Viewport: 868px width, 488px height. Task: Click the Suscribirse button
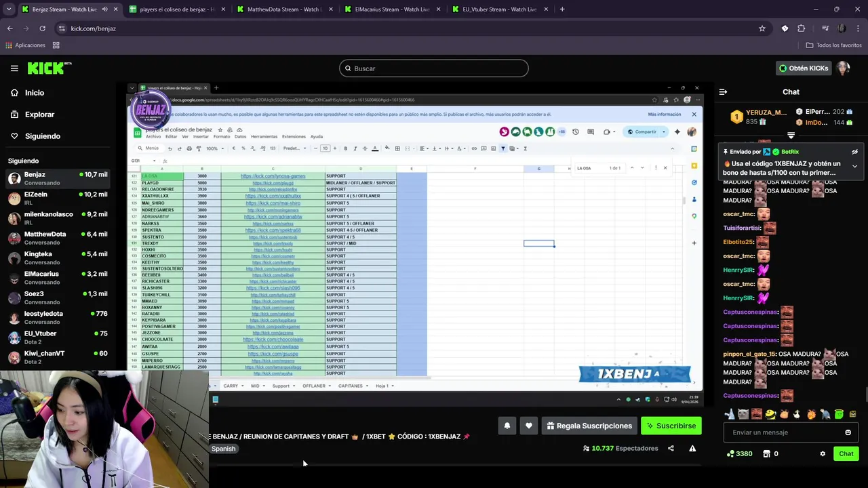671,426
